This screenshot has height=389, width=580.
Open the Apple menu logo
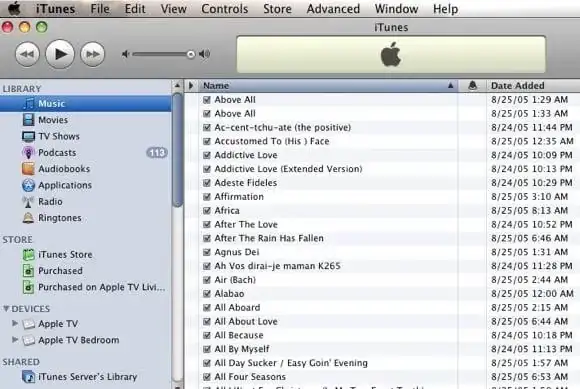tap(14, 8)
